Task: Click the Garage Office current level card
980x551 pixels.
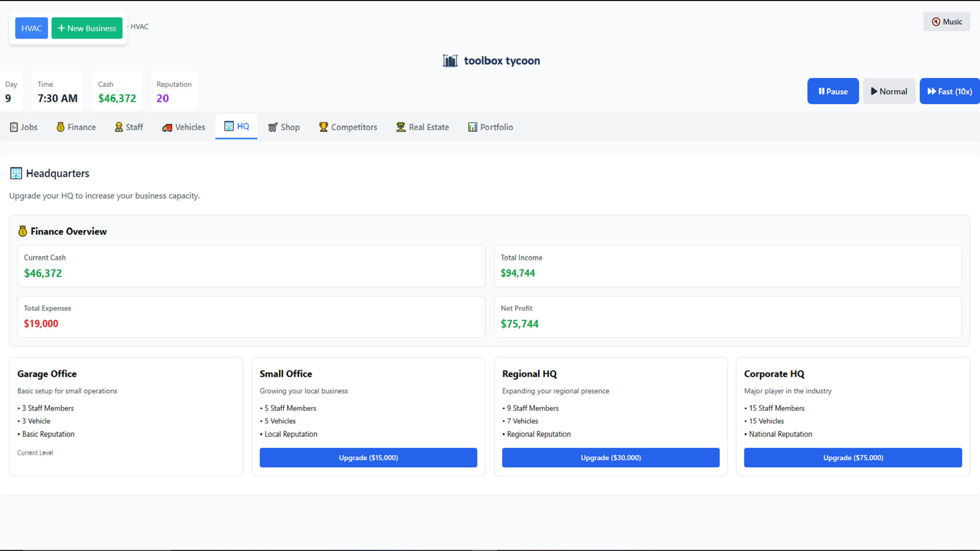Action: (x=126, y=416)
